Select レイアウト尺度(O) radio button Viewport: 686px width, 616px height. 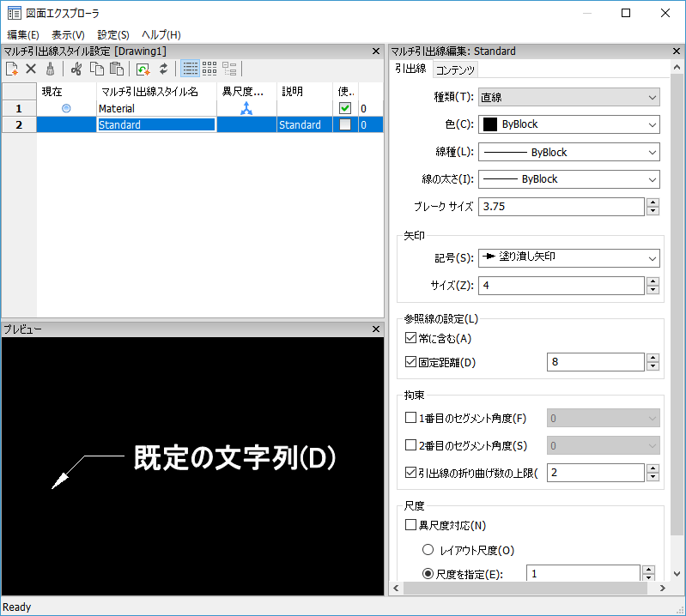pyautogui.click(x=428, y=550)
